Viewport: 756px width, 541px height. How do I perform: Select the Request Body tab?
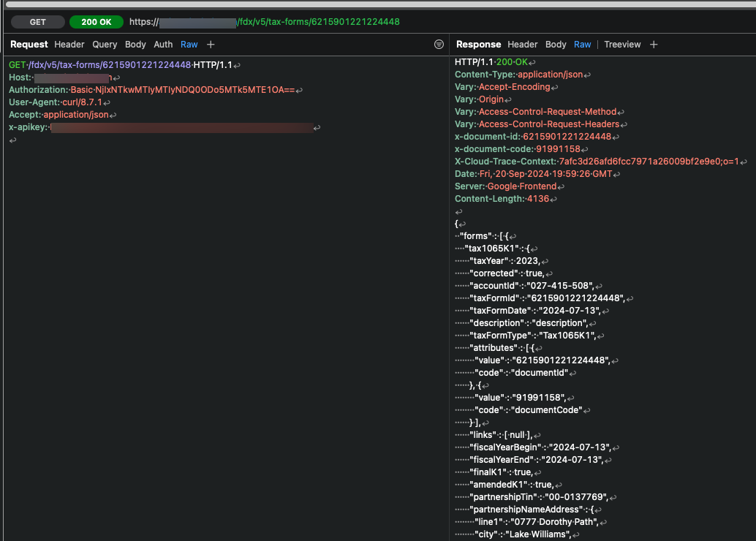coord(135,45)
